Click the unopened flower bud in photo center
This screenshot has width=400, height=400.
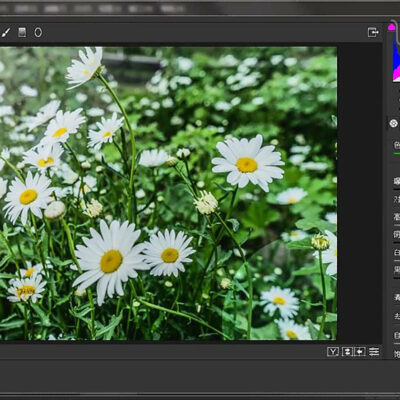[x=206, y=203]
